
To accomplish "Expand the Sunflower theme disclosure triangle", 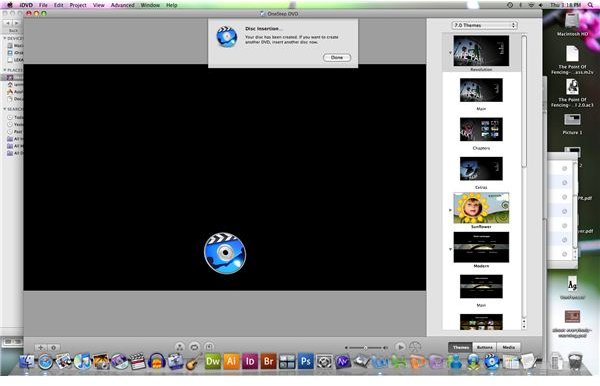I will (450, 210).
